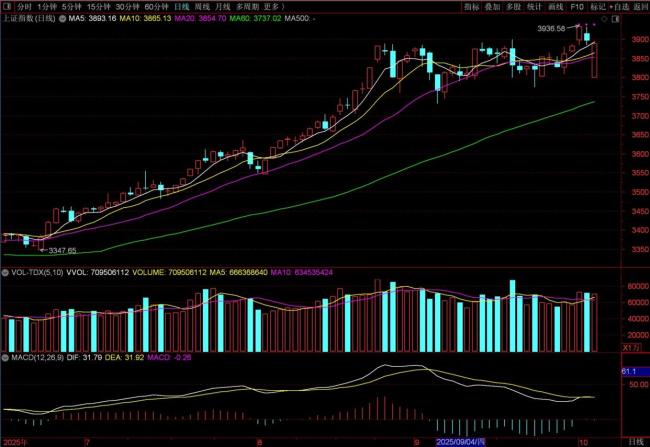Open the 指标 indicators menu
Screen dimensions: 650x447
tap(471, 6)
